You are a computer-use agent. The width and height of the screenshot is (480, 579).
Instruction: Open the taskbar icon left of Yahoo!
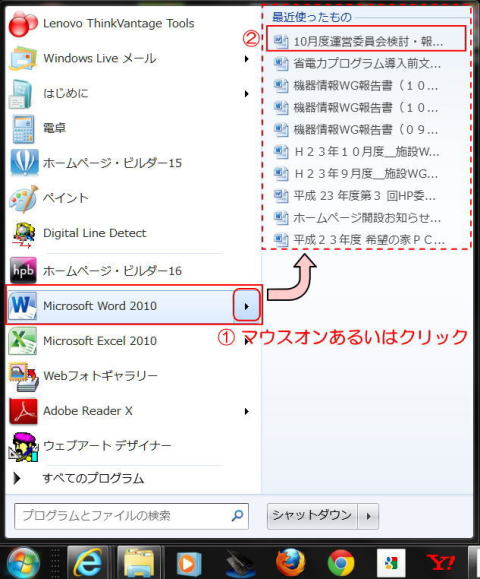391,563
